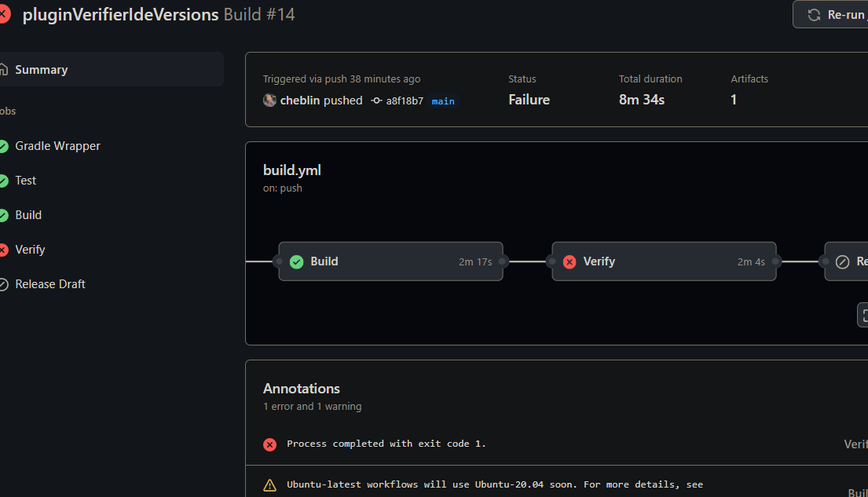The height and width of the screenshot is (497, 868).
Task: Click cheblin's avatar picture
Action: tap(269, 100)
